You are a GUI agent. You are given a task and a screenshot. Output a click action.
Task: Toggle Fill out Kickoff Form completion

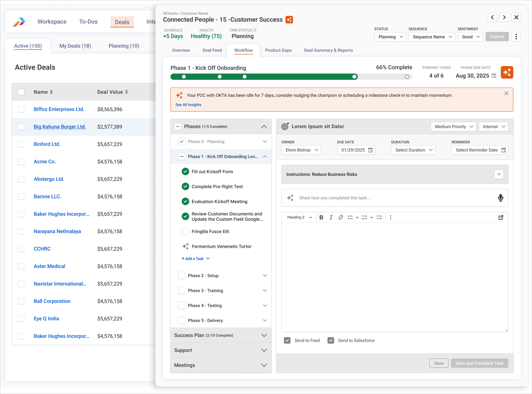[185, 171]
